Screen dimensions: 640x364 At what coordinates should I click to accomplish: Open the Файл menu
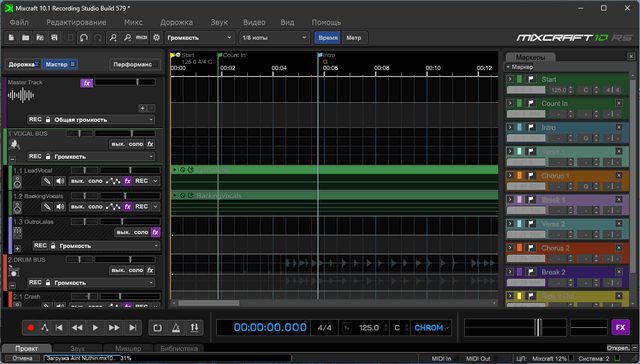[19, 22]
